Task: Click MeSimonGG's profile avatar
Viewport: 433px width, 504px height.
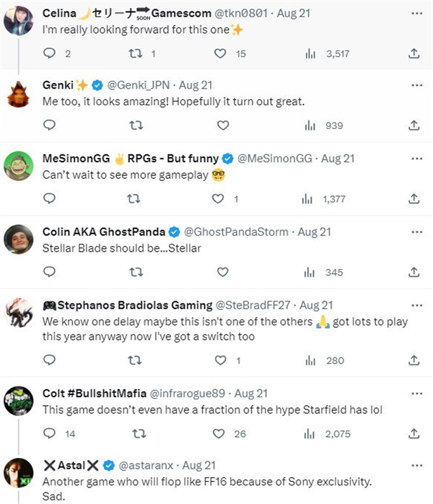Action: tap(19, 167)
